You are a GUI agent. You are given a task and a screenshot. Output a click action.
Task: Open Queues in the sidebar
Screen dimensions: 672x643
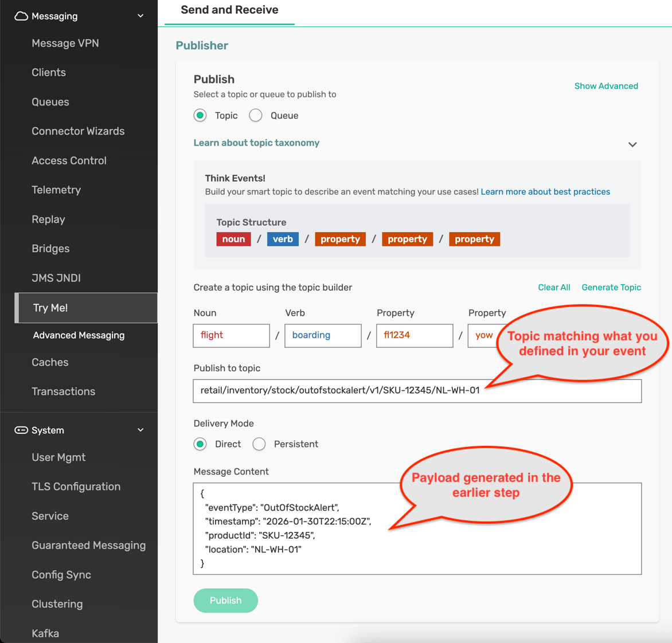pyautogui.click(x=50, y=102)
